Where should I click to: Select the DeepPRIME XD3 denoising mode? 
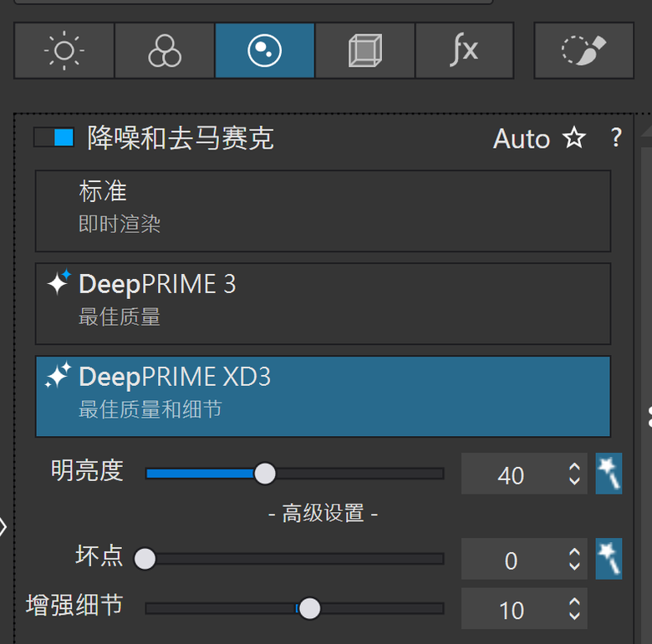click(x=323, y=396)
